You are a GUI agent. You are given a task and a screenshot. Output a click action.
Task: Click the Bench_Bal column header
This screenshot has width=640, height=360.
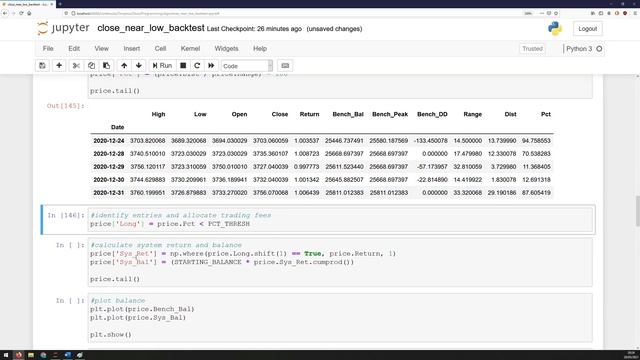click(348, 114)
